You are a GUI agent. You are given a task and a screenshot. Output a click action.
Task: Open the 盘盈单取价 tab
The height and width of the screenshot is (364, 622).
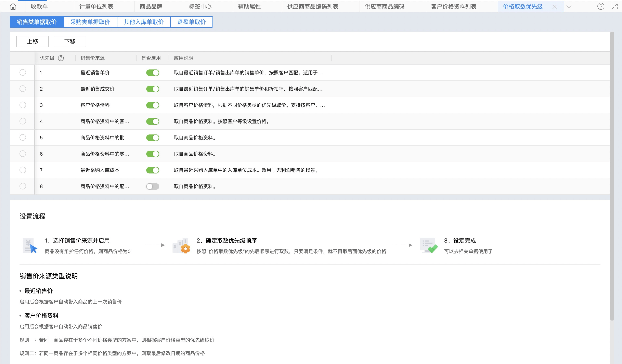(x=191, y=22)
